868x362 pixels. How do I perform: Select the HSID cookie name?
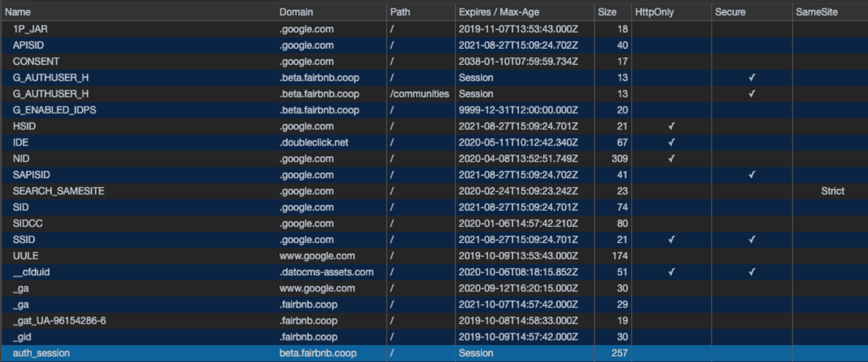point(24,126)
